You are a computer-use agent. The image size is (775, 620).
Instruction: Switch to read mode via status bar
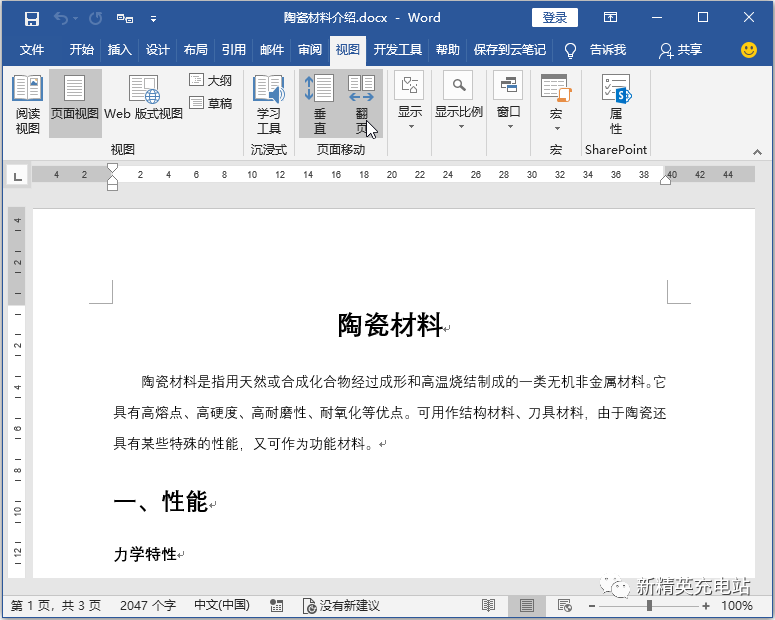pyautogui.click(x=488, y=606)
